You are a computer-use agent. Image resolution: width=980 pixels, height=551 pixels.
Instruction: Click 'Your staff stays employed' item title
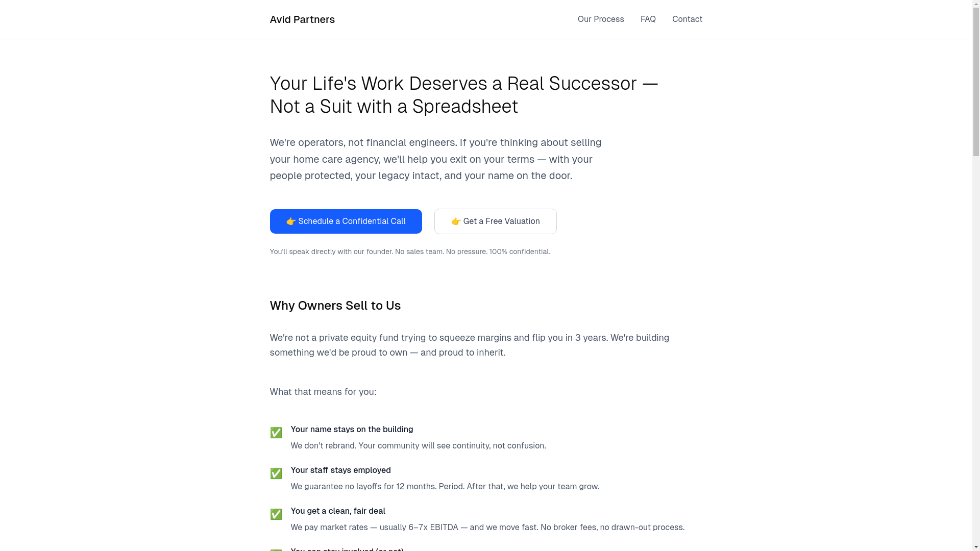click(340, 470)
